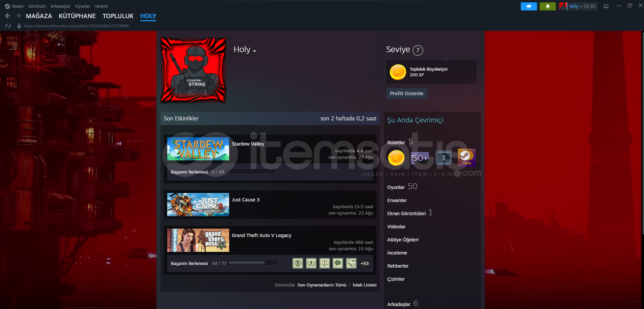644x309 pixels.
Task: Select the gold coin badge under Rozetler
Action: coord(396,158)
